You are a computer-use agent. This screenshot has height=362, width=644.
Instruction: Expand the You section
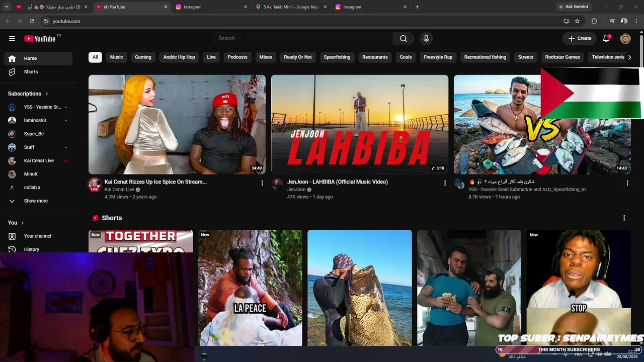click(16, 223)
